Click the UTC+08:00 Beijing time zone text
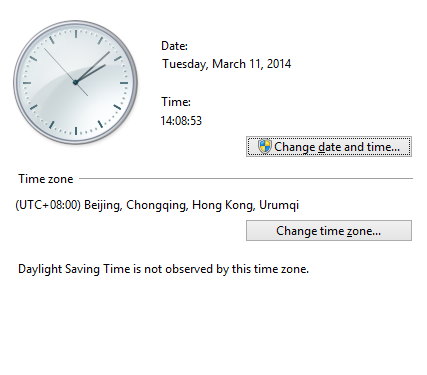 click(157, 205)
